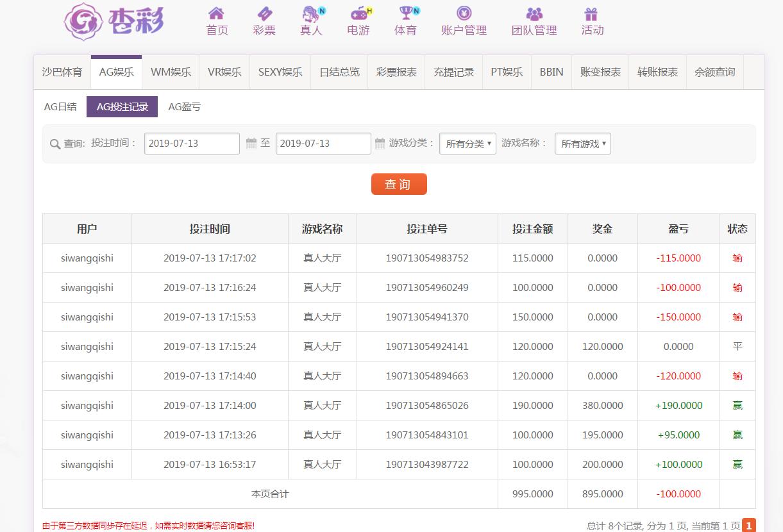783x532 pixels.
Task: Open the 彩票 lottery ticket icon
Action: pyautogui.click(x=264, y=13)
